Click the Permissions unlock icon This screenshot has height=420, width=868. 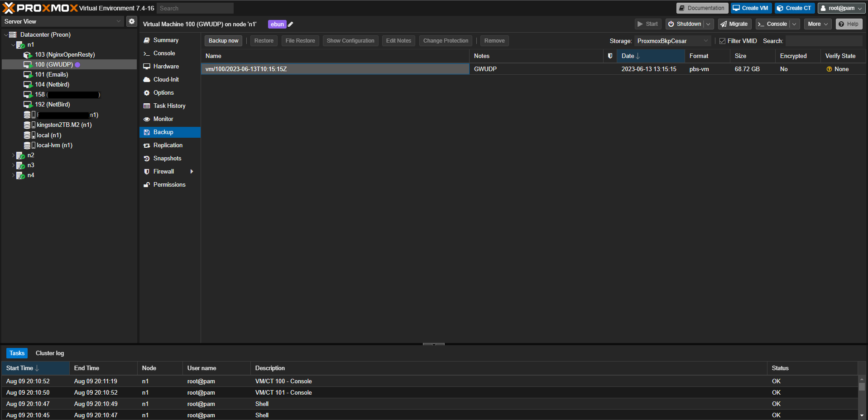pos(147,185)
